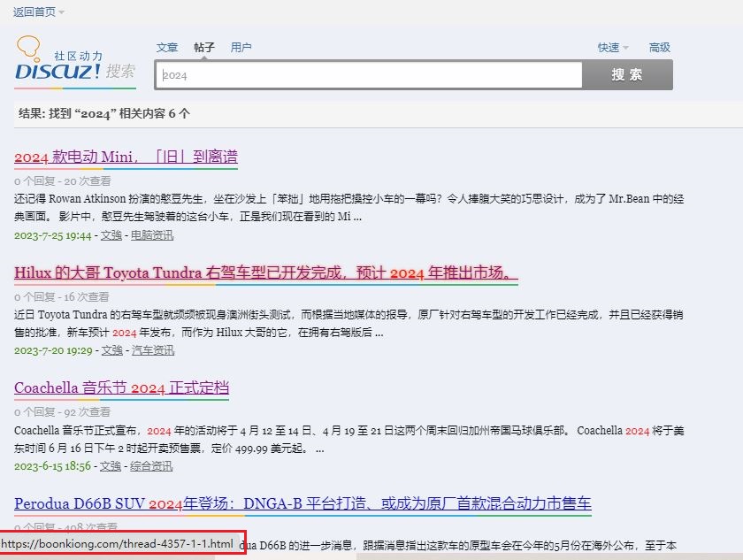Viewport: 743px width, 560px height.
Task: Open the 高级 advanced search link
Action: 660,48
